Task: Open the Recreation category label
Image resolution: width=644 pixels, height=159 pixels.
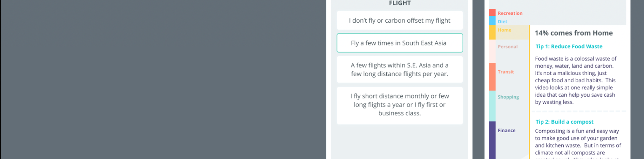Action: tap(510, 13)
